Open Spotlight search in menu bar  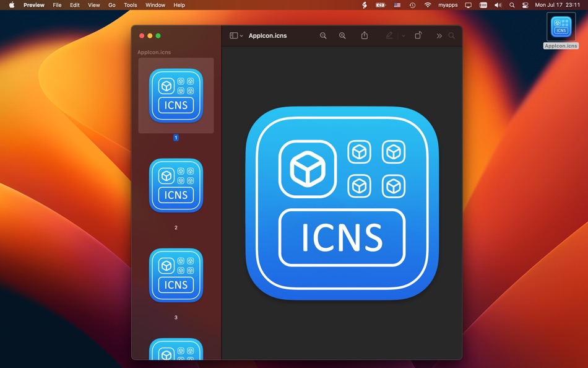point(512,5)
